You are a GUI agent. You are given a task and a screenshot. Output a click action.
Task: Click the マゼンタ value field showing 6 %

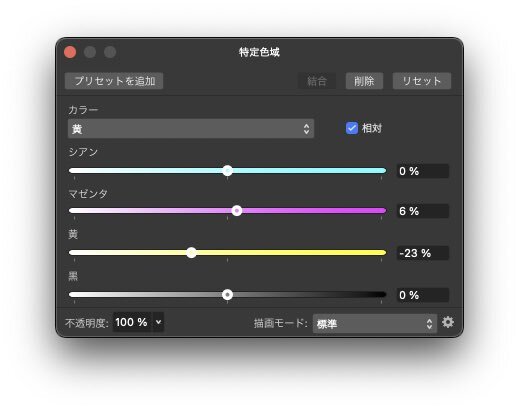pos(423,211)
